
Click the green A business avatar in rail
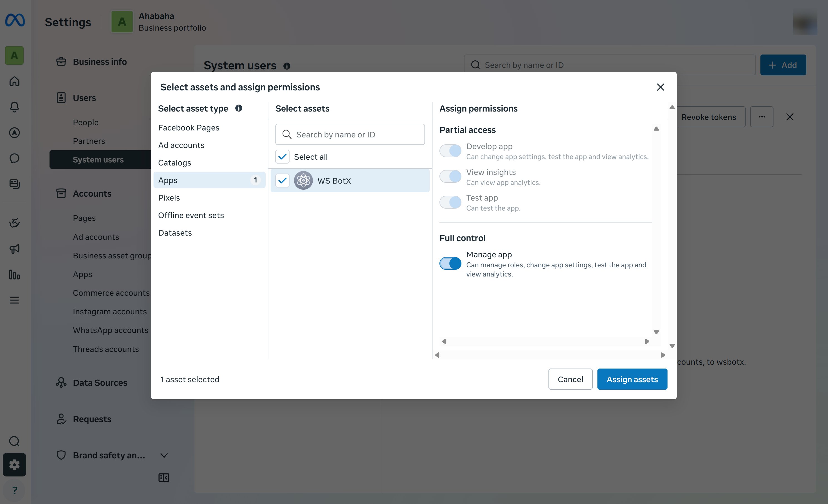(x=14, y=55)
